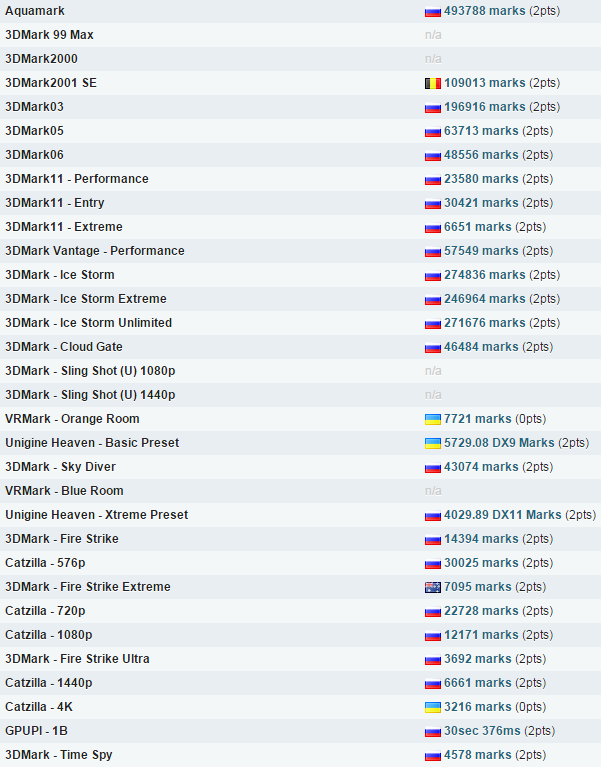Open the 7721 marks VRMark score

478,419
